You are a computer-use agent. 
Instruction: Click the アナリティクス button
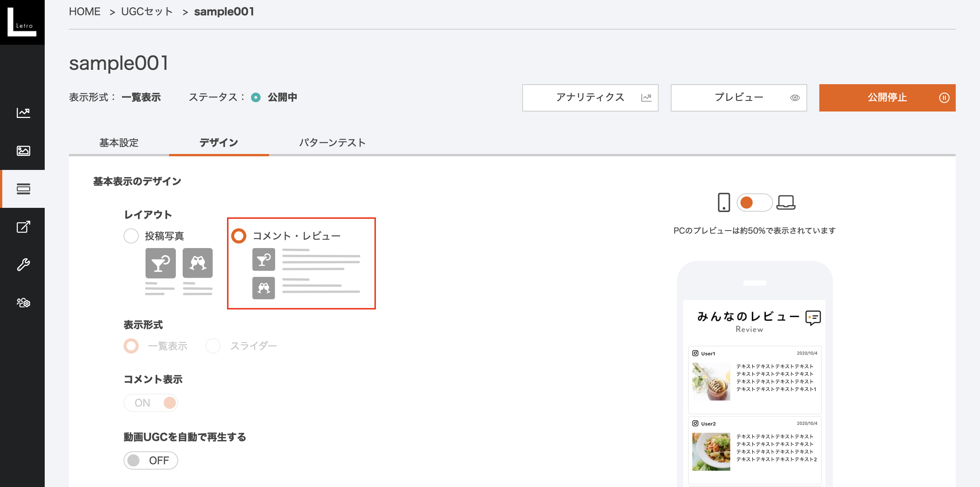click(x=590, y=97)
